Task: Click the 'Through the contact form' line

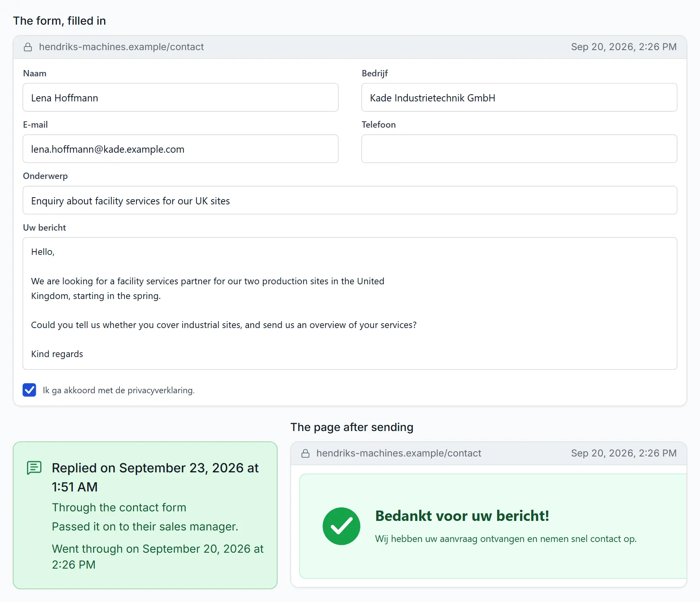Action: (119, 507)
